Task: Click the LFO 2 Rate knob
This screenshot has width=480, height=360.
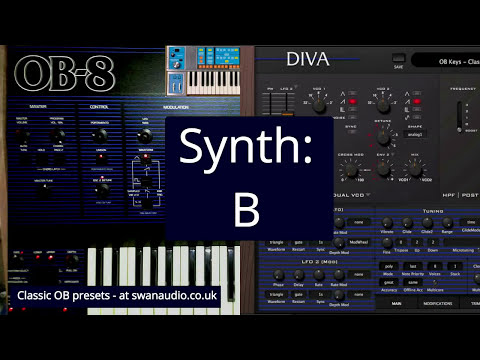Action: click(x=319, y=275)
